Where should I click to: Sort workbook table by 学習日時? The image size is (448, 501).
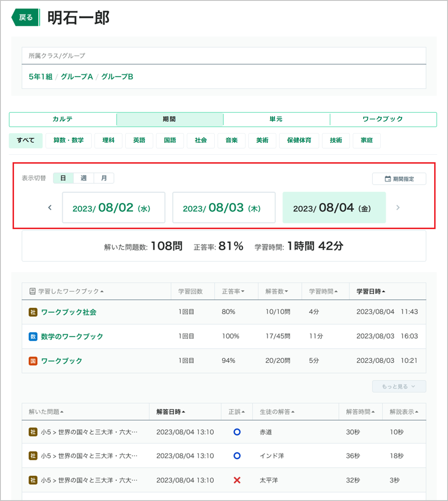[x=371, y=291]
